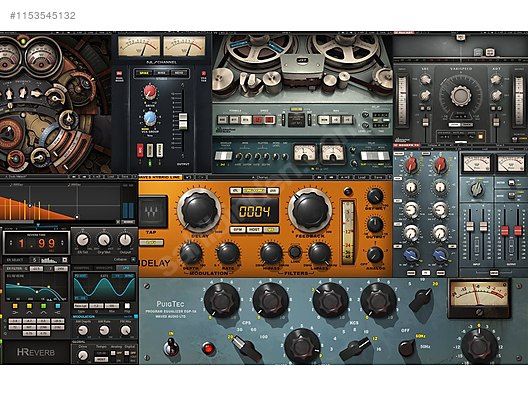Image resolution: width=528 pixels, height=396 pixels.
Task: Click the Modulation RATE knob on H-Delay
Action: click(x=228, y=253)
